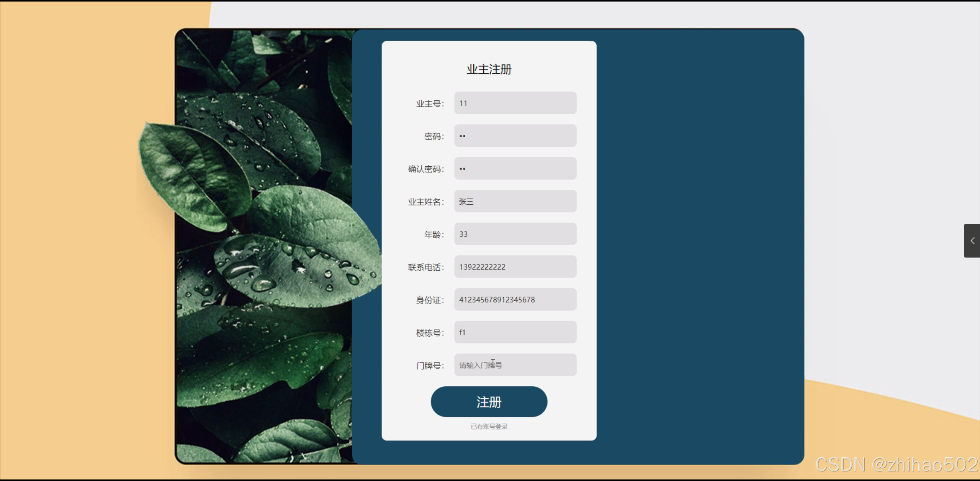Select the 确认密码 confirm password field
This screenshot has width=980, height=481.
515,169
